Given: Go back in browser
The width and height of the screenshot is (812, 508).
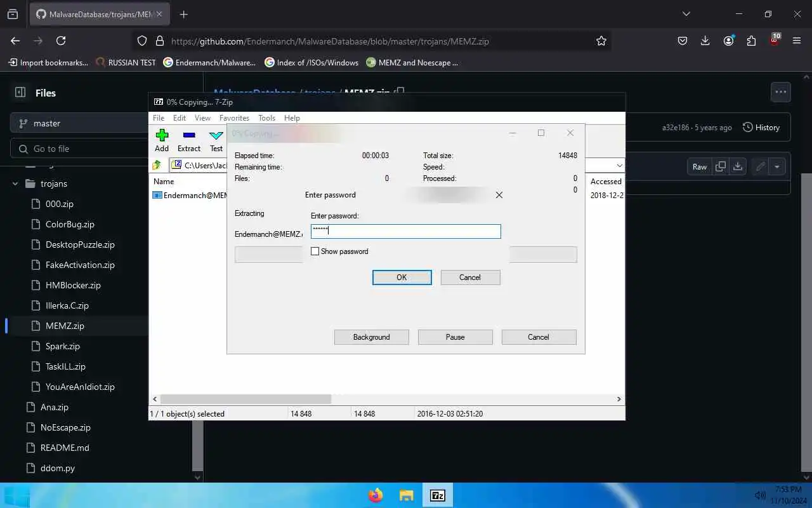Looking at the screenshot, I should tap(15, 41).
